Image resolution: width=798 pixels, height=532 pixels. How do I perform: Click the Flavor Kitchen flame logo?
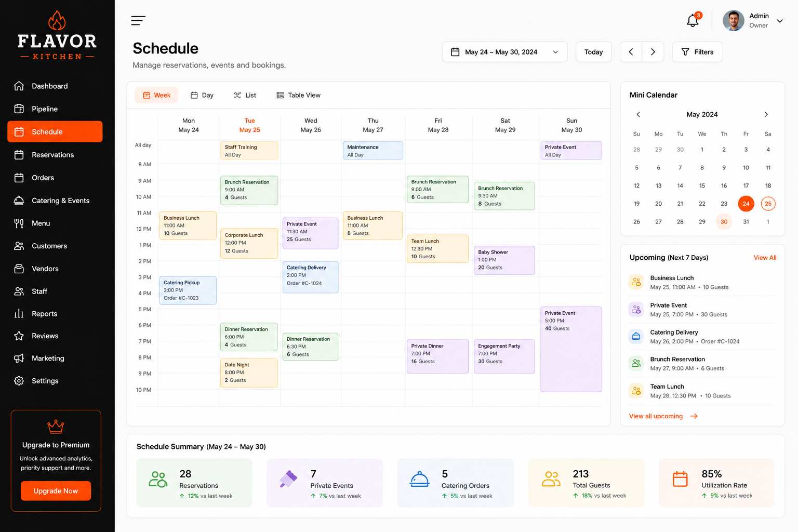coord(57,21)
